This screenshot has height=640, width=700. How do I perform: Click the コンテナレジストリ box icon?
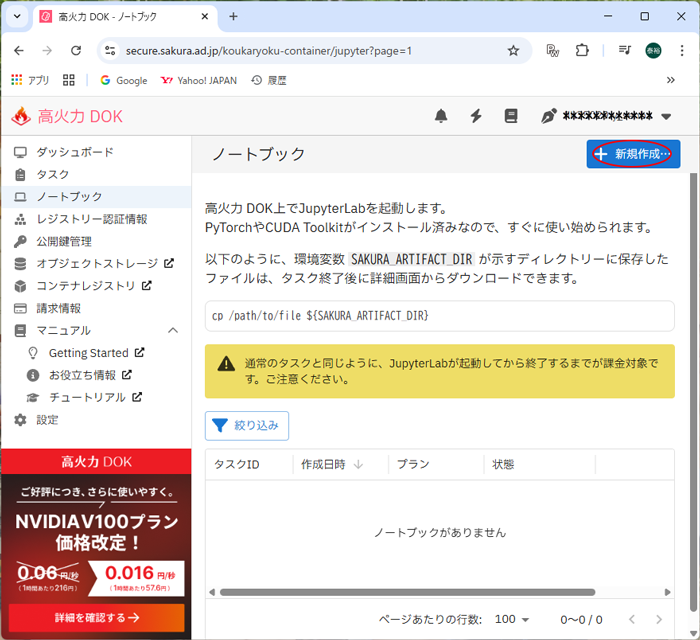pyautogui.click(x=20, y=286)
